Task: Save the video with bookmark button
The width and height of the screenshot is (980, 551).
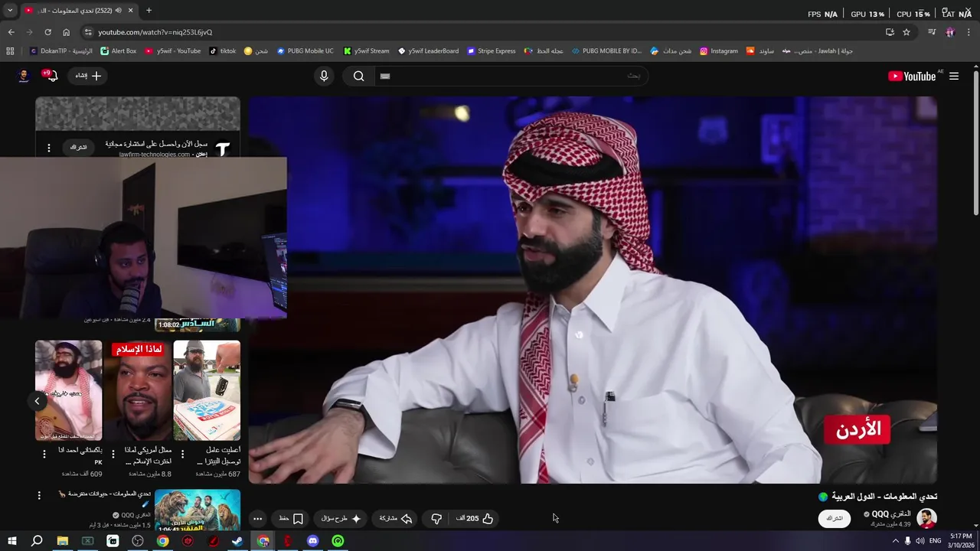Action: pyautogui.click(x=291, y=518)
